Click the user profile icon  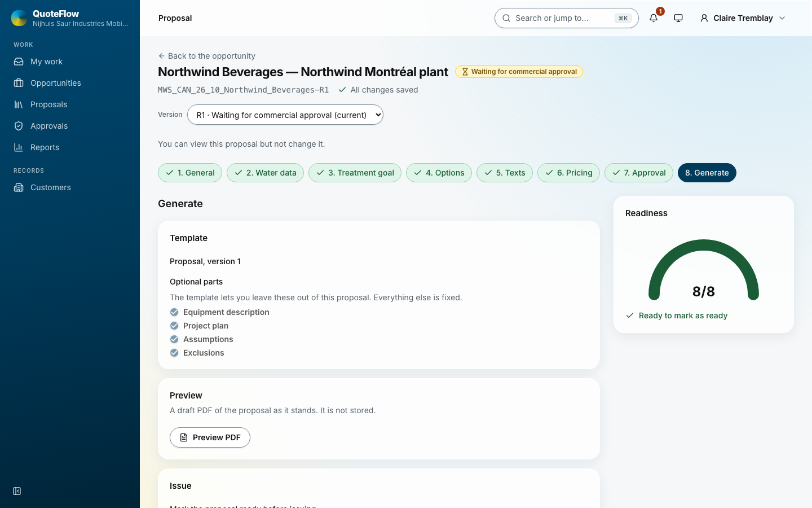coord(704,18)
